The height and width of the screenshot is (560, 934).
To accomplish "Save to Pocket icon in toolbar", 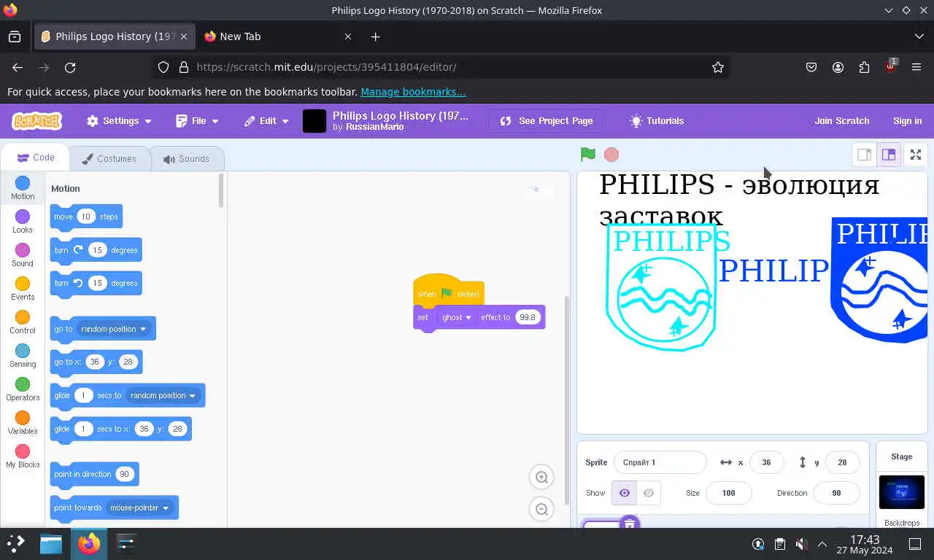I will tap(811, 67).
